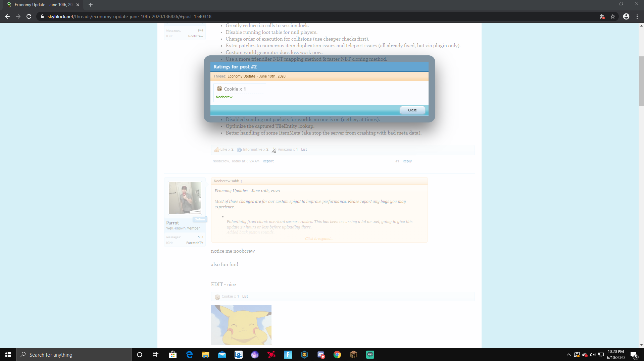644x361 pixels.
Task: Open File Explorer from taskbar
Action: 205,355
